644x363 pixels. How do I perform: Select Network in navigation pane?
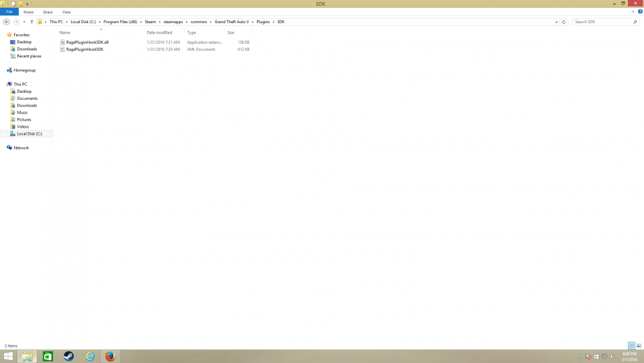pyautogui.click(x=21, y=148)
